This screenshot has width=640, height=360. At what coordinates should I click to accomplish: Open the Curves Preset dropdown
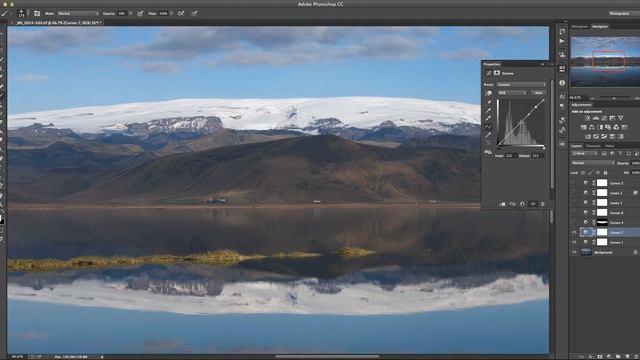click(x=521, y=84)
